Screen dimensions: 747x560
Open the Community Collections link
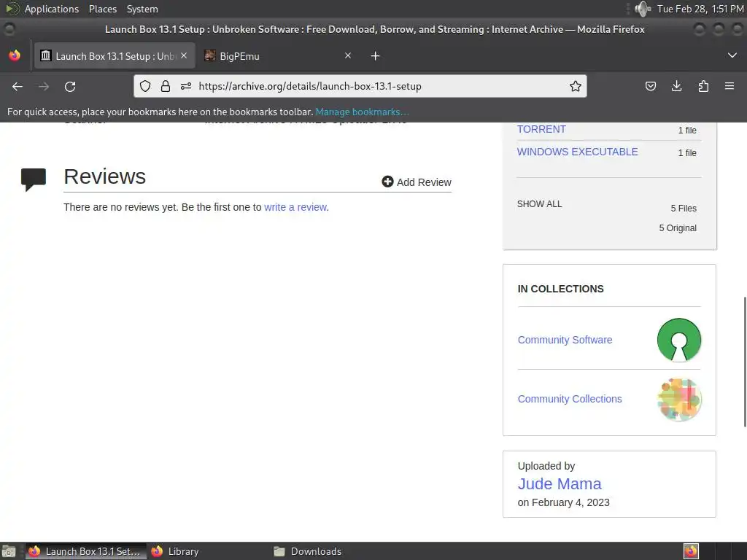tap(570, 399)
